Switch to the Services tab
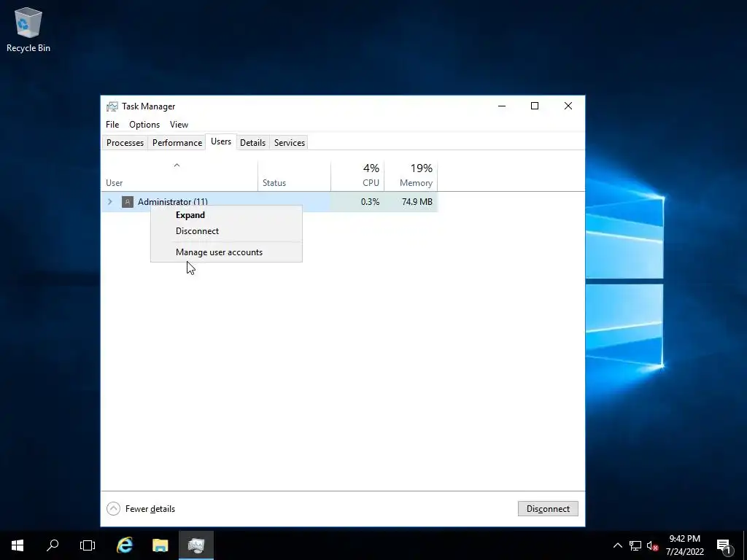This screenshot has height=560, width=747. pyautogui.click(x=289, y=143)
